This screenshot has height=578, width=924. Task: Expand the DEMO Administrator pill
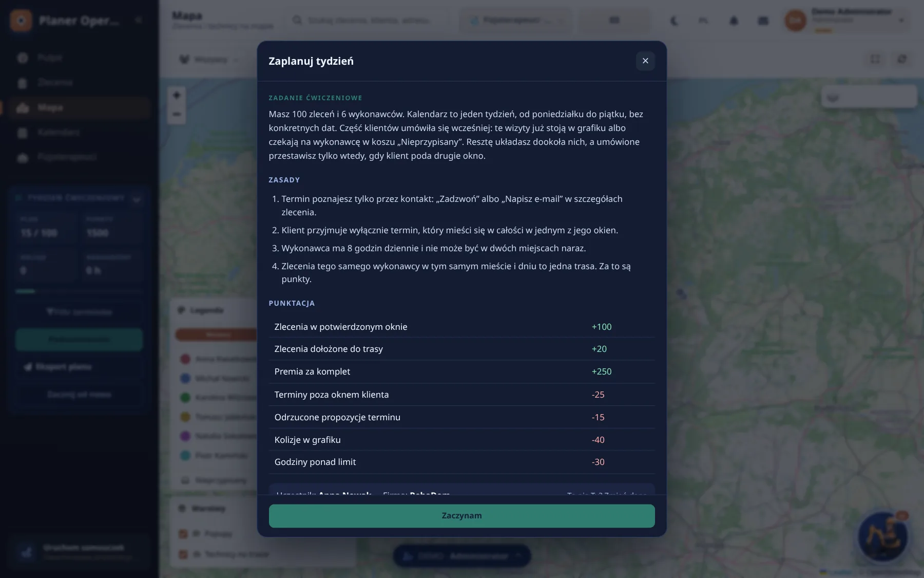click(461, 556)
